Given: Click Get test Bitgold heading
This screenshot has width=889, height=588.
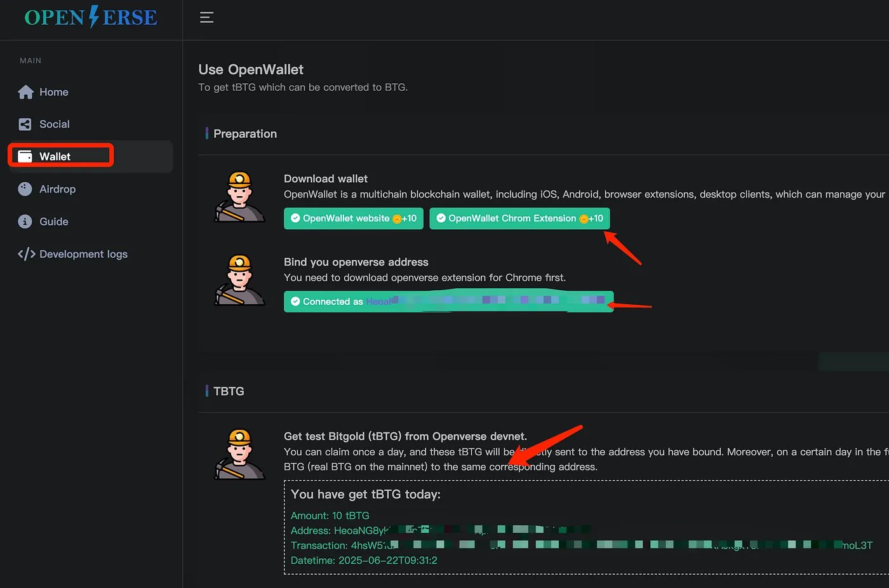Looking at the screenshot, I should (405, 436).
